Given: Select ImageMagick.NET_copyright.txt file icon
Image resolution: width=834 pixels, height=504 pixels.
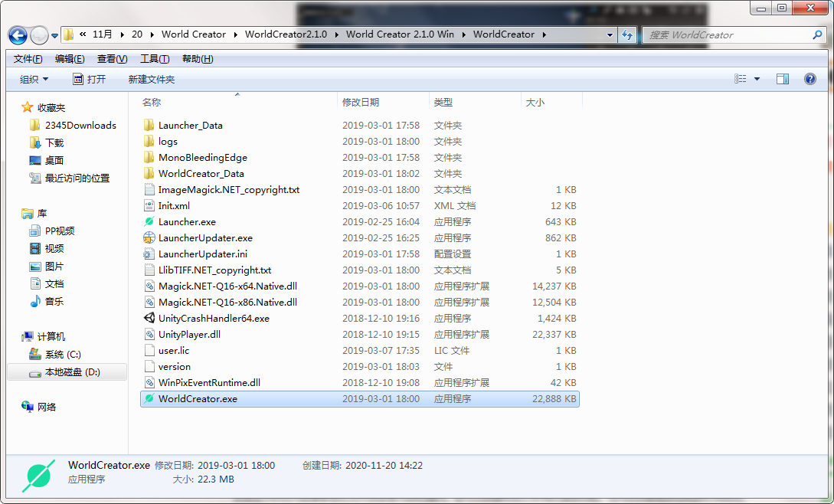Looking at the screenshot, I should point(149,189).
